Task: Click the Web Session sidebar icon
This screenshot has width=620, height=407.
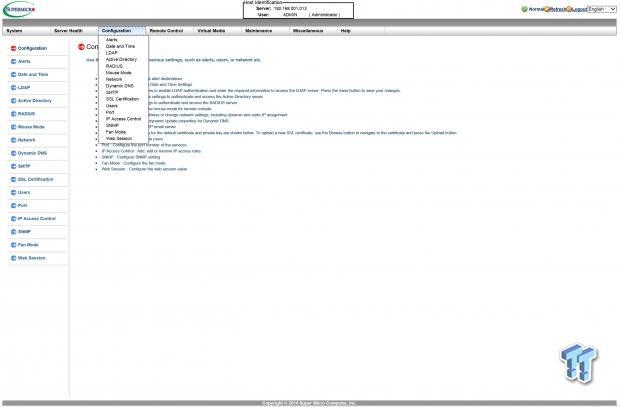Action: (13, 258)
